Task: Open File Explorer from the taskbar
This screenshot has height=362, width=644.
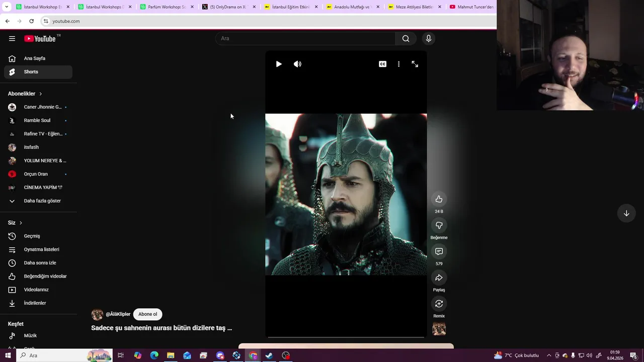Action: click(171, 355)
